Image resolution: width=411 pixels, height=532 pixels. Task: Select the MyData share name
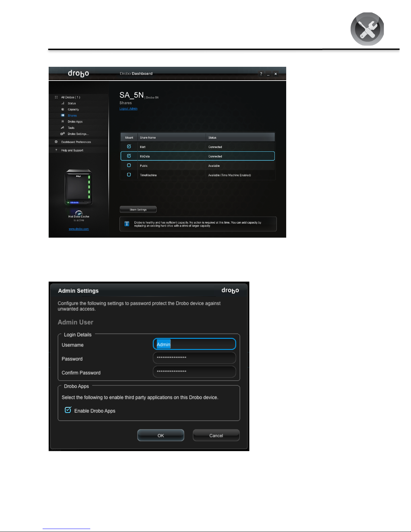pos(145,156)
